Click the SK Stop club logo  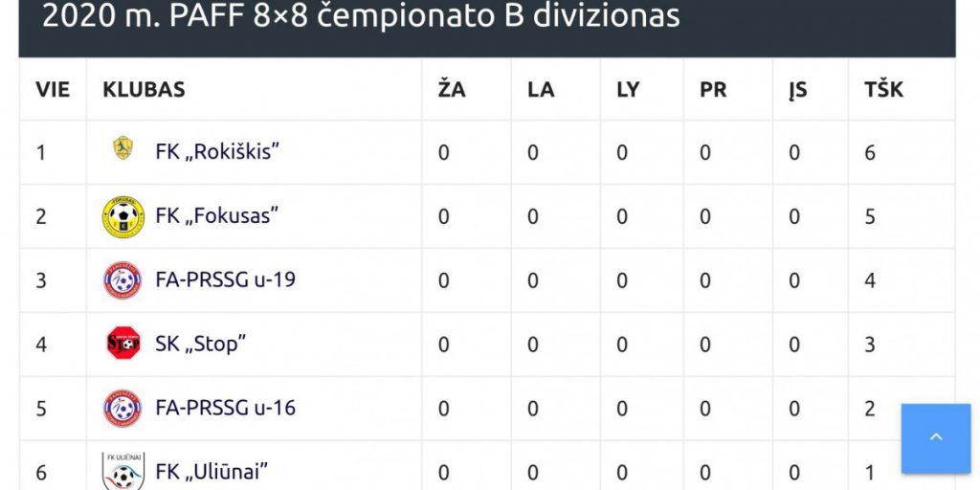[123, 344]
